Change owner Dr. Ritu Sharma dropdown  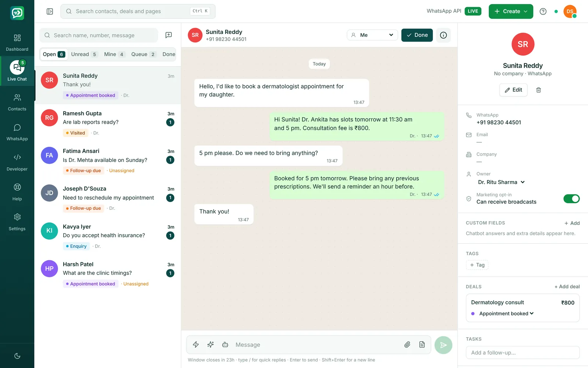pyautogui.click(x=501, y=182)
